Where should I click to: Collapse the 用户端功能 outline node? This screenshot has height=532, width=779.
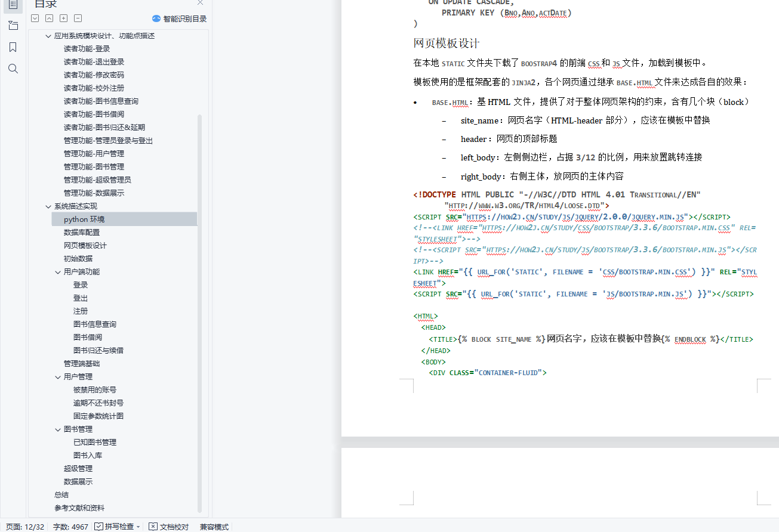58,272
